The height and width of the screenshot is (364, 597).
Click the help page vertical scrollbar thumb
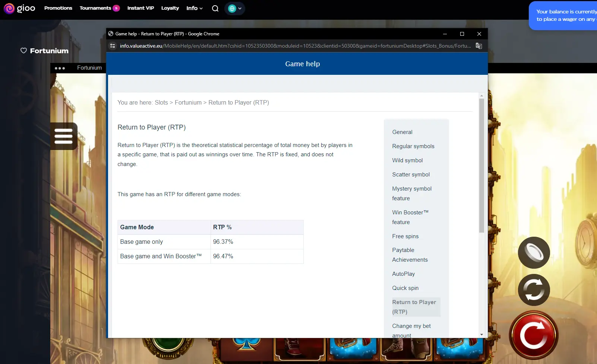coord(481,166)
